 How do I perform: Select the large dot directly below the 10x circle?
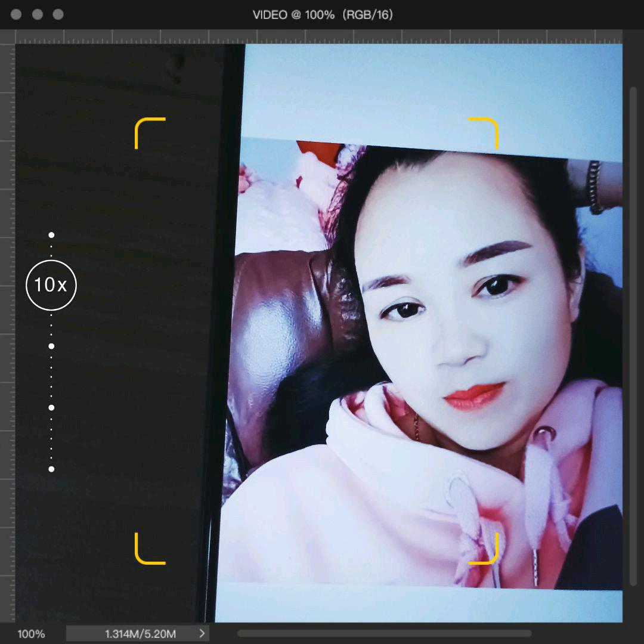click(51, 346)
